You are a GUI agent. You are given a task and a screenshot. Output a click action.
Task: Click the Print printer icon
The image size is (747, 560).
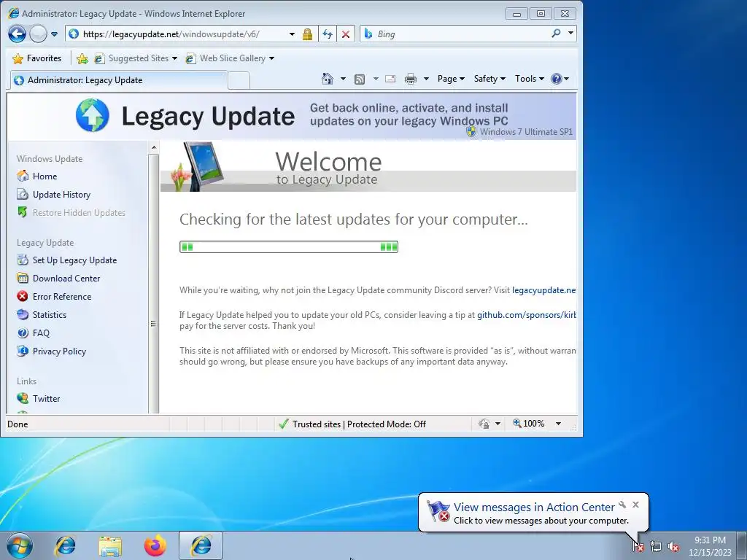coord(410,79)
